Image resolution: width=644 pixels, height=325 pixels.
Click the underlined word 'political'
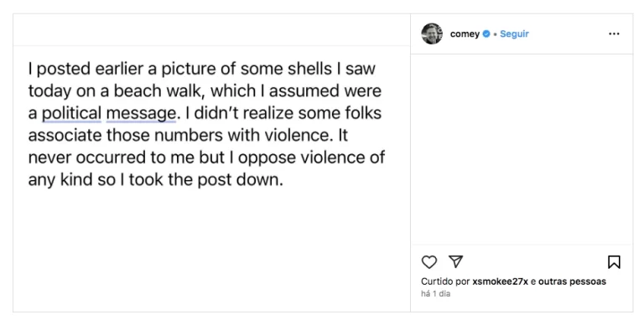pos(71,113)
